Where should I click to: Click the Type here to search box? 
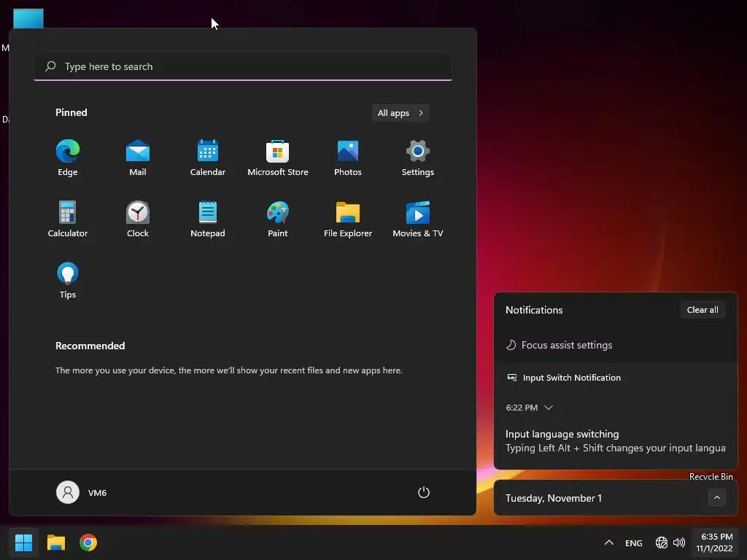point(243,66)
